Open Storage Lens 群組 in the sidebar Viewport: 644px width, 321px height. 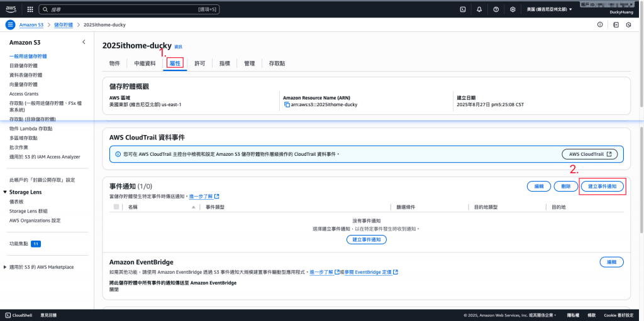tap(28, 211)
